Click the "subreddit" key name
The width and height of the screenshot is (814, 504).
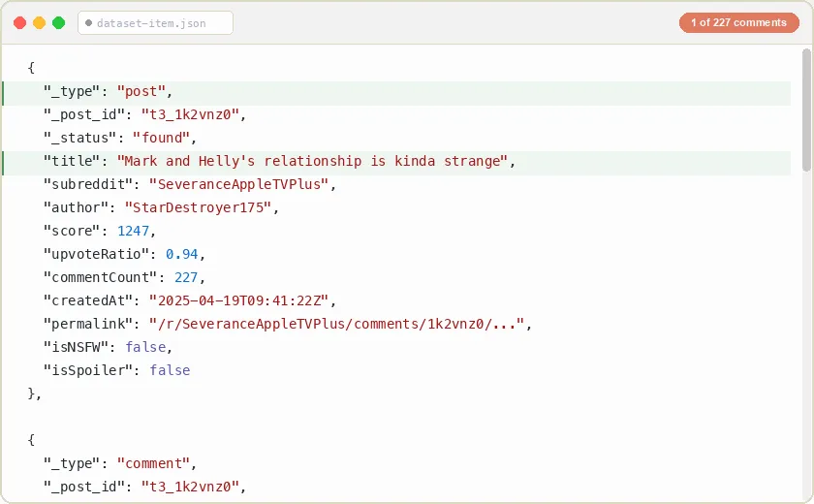pyautogui.click(x=88, y=184)
